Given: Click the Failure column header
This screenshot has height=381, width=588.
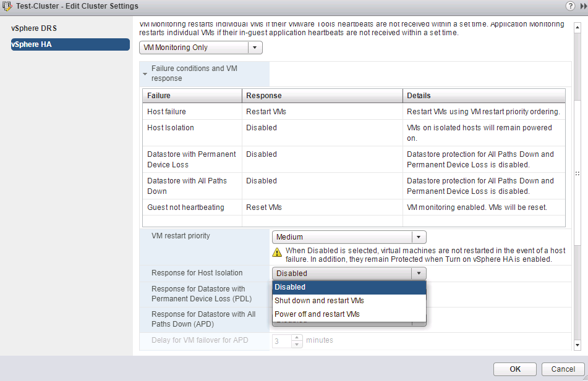Looking at the screenshot, I should [x=192, y=96].
